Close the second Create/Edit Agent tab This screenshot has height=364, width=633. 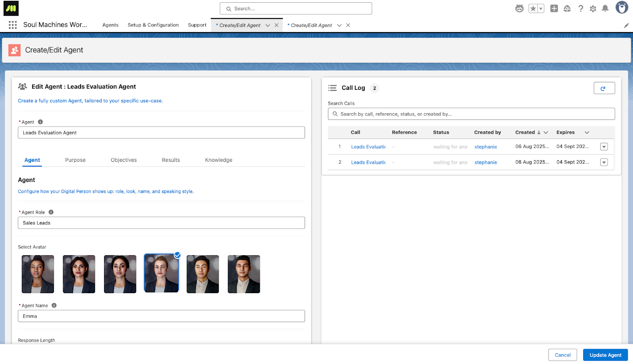[x=348, y=25]
